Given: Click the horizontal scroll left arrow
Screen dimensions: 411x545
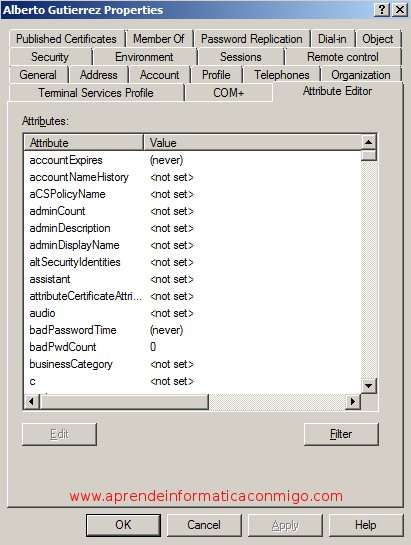Looking at the screenshot, I should (32, 402).
